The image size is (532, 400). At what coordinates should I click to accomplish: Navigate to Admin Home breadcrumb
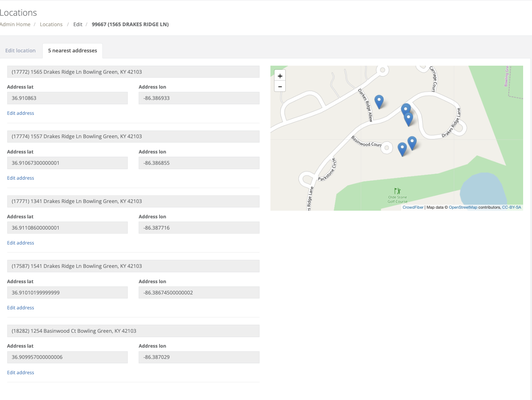click(15, 24)
